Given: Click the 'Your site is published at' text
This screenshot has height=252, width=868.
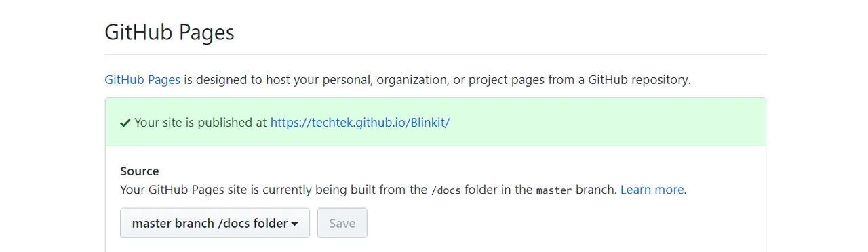Looking at the screenshot, I should 201,123.
